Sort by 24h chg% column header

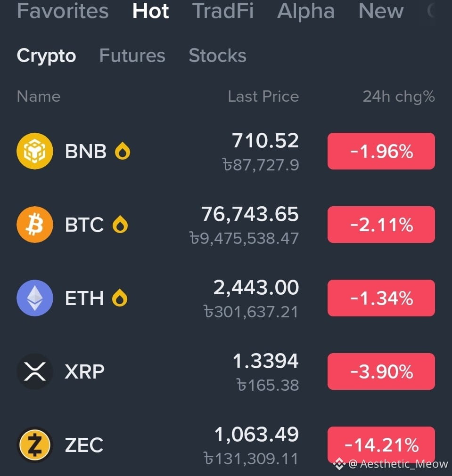(x=398, y=97)
